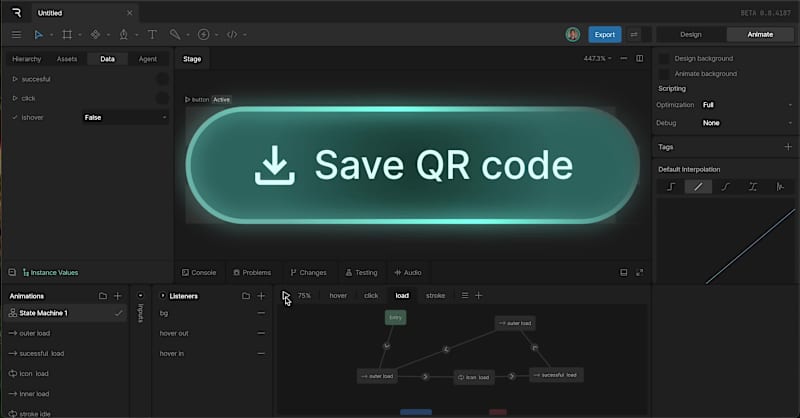Switch to the Hierarchy tab
Image resolution: width=800 pixels, height=418 pixels.
coord(27,59)
